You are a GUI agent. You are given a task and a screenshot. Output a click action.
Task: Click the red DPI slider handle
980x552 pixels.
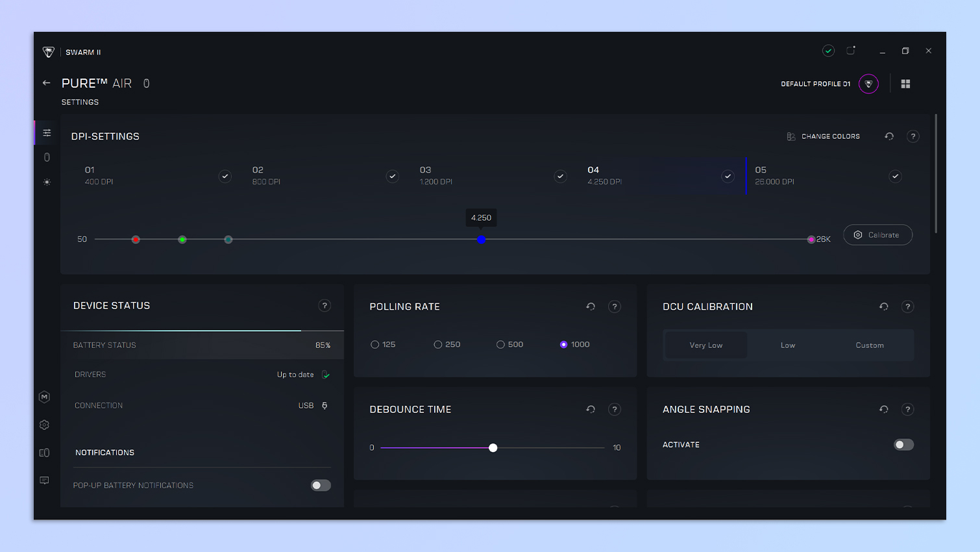136,240
